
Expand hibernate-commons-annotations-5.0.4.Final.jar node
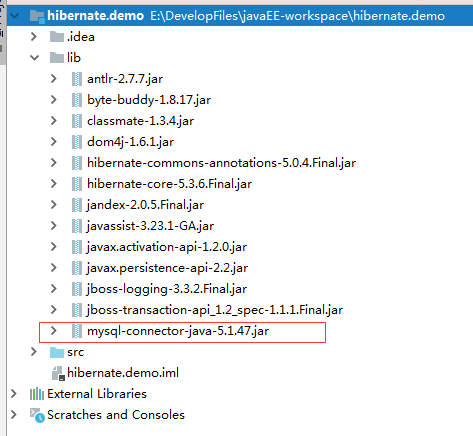(x=54, y=163)
